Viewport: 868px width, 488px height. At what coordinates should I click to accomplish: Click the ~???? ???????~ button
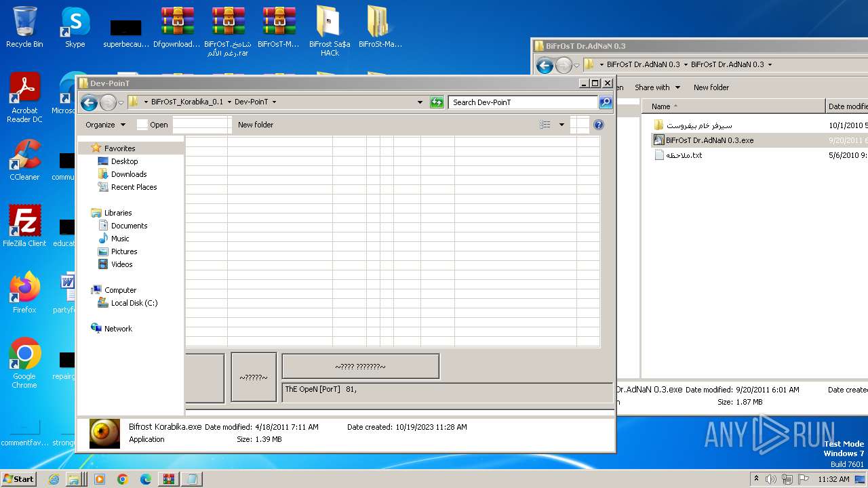point(360,367)
